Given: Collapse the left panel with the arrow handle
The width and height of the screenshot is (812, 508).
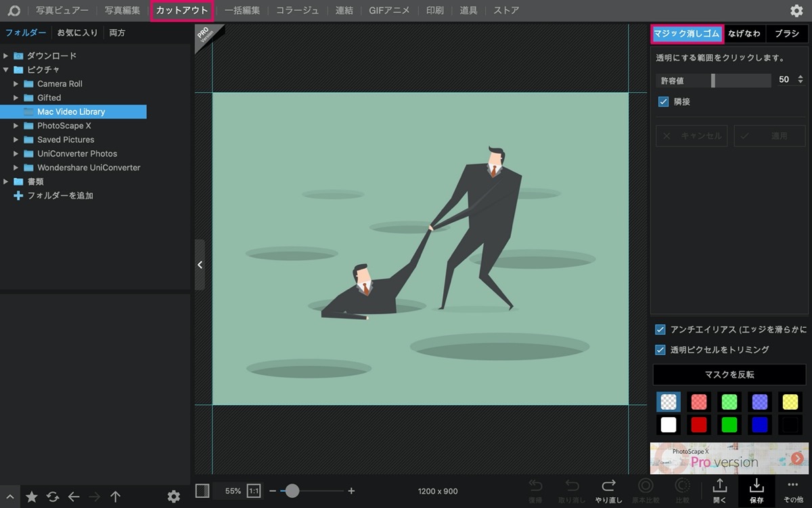Looking at the screenshot, I should point(200,265).
